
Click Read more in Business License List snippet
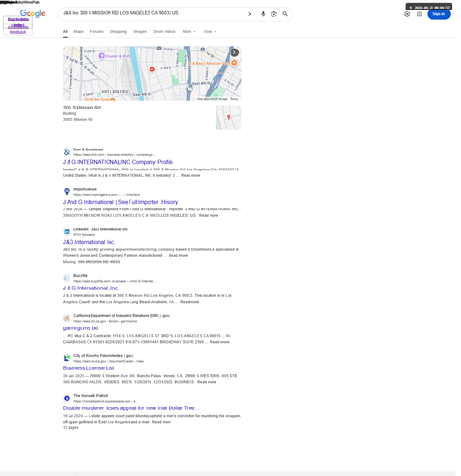207,382
